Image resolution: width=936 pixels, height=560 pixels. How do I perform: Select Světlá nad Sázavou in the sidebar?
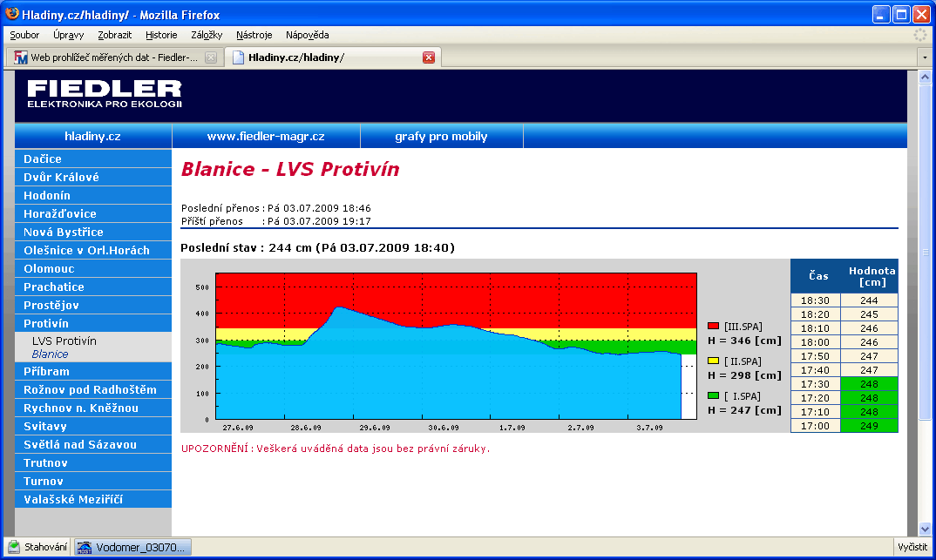click(x=93, y=445)
